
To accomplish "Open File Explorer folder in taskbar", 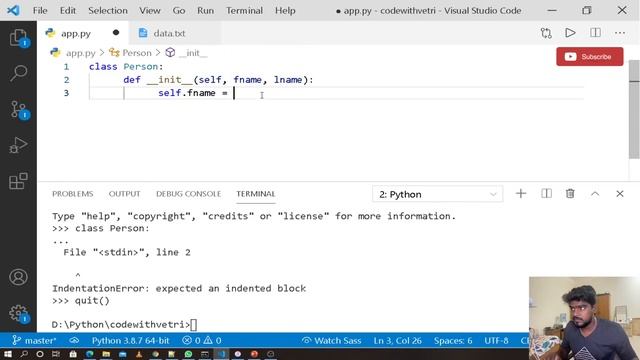I will pos(106,354).
